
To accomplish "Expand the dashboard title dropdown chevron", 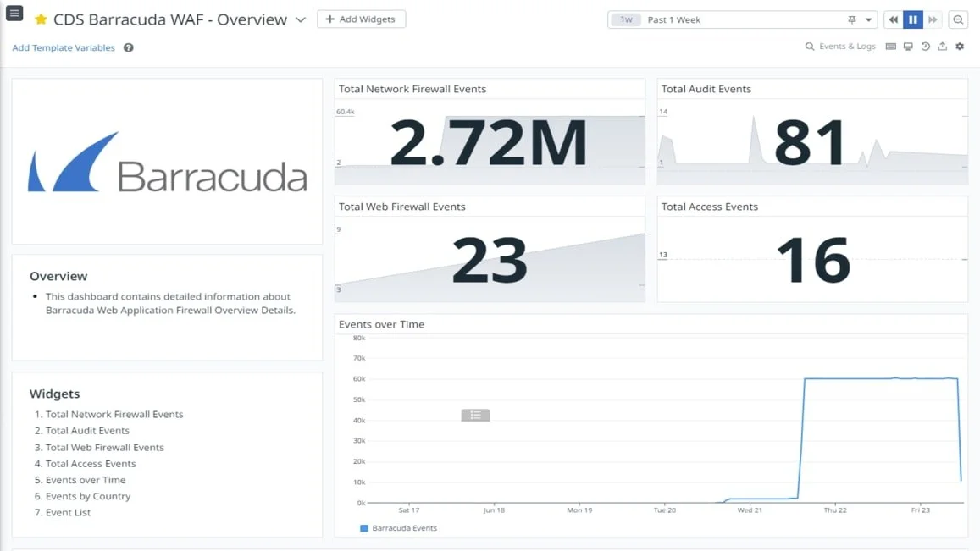I will [301, 19].
